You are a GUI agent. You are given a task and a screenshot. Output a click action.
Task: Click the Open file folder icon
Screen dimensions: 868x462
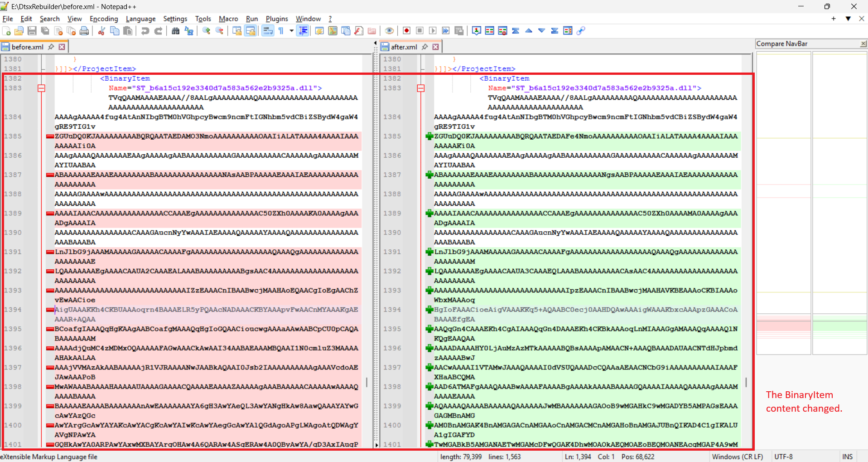coord(19,31)
